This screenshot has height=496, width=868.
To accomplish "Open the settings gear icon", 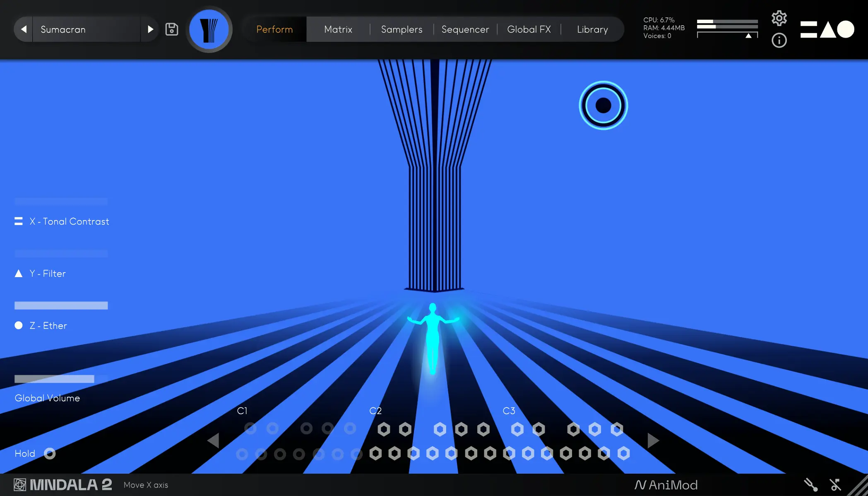I will (x=779, y=18).
